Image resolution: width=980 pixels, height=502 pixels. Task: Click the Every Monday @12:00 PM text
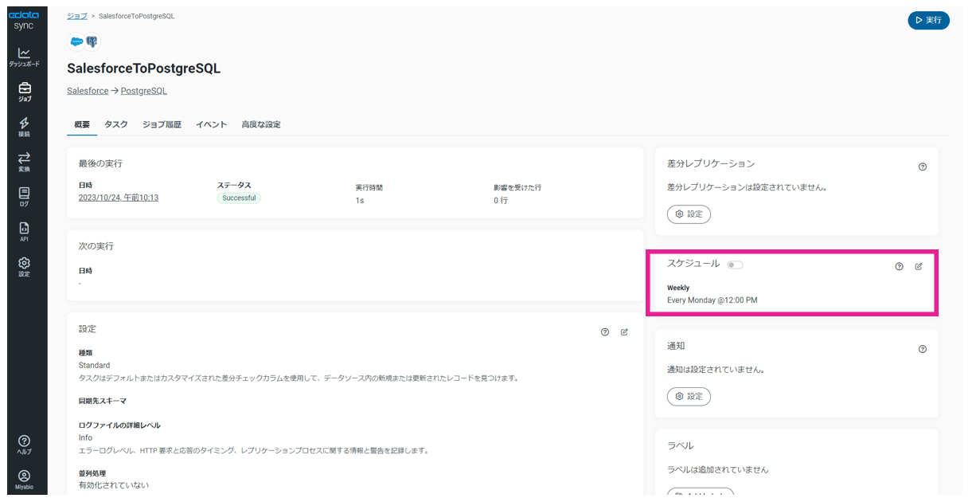pyautogui.click(x=713, y=300)
